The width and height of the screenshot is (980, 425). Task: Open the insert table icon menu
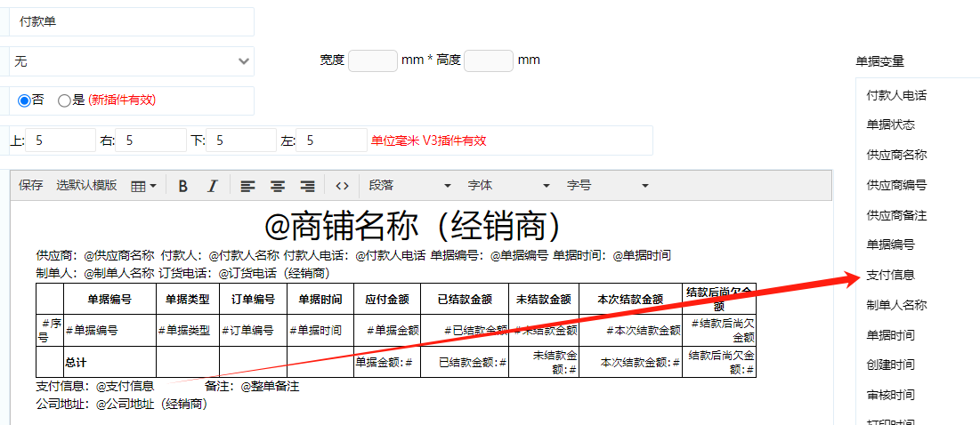[x=143, y=186]
